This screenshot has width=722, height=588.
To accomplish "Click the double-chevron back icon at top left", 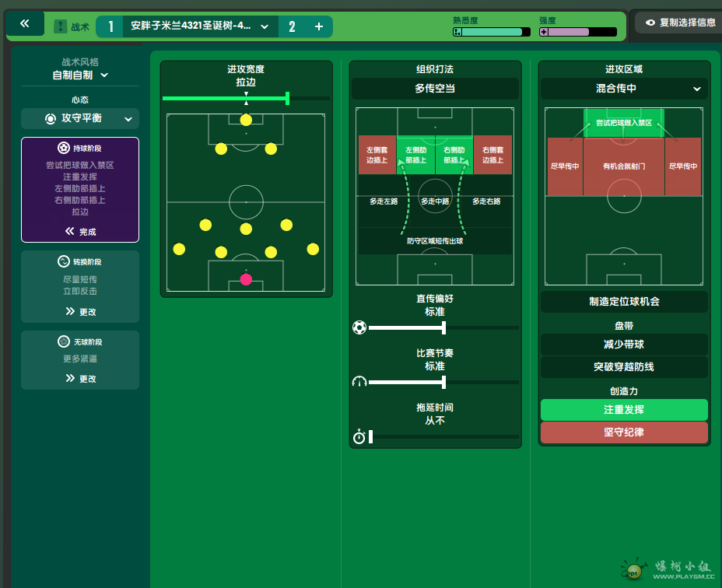I will point(25,24).
